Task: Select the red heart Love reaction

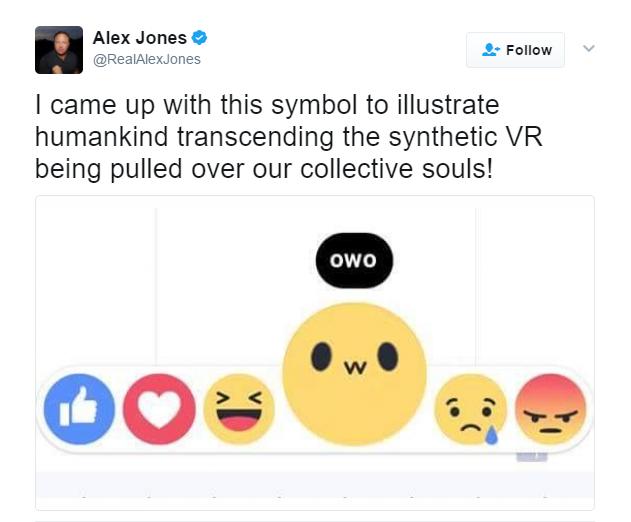Action: [x=159, y=409]
